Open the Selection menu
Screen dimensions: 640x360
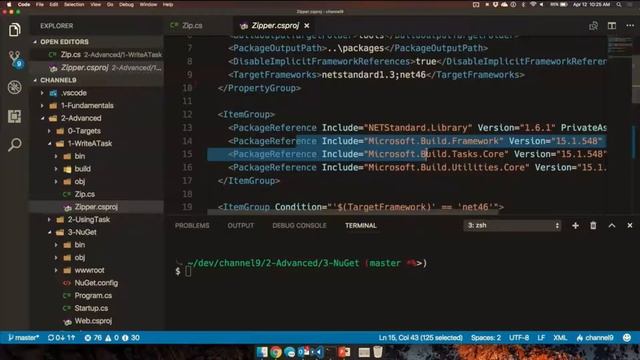tap(74, 4)
